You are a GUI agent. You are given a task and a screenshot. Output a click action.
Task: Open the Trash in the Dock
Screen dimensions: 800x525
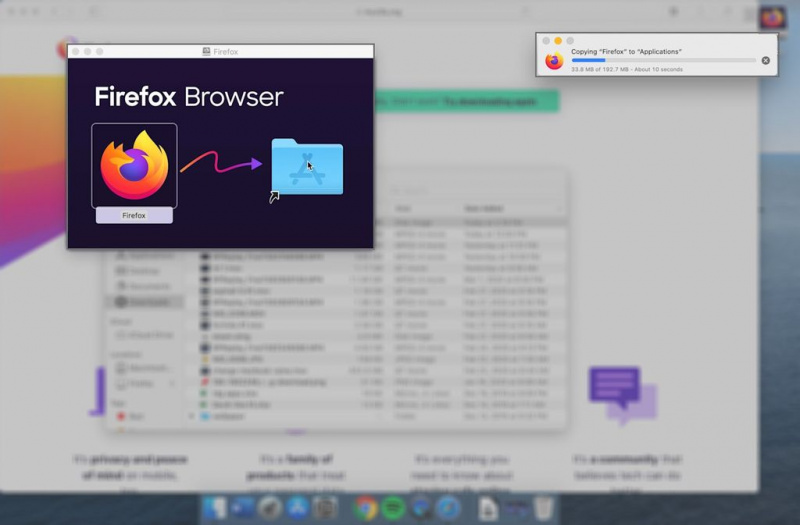(x=543, y=508)
